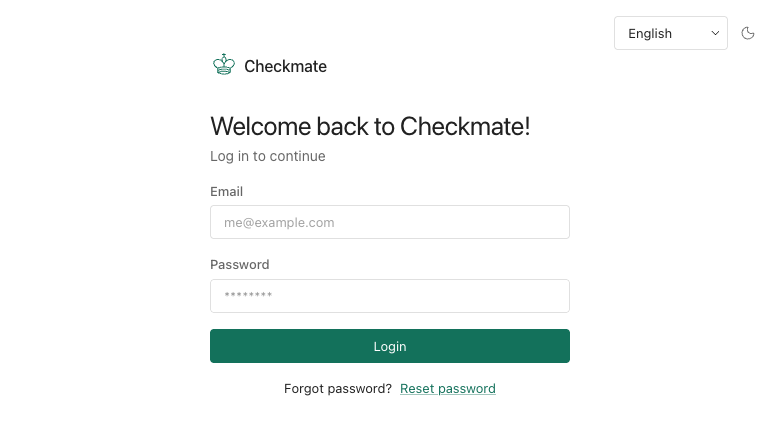The width and height of the screenshot is (780, 439).
Task: Select the word English in language box
Action: [650, 34]
